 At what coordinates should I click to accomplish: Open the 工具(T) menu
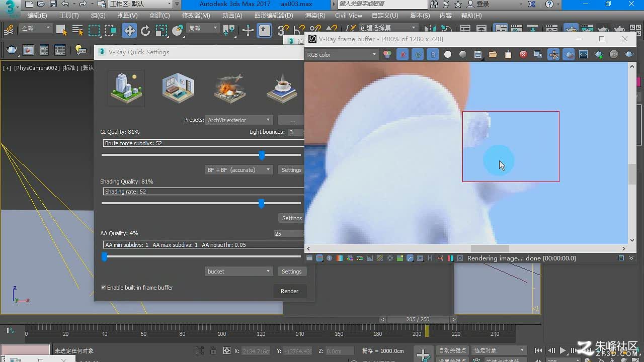(69, 16)
